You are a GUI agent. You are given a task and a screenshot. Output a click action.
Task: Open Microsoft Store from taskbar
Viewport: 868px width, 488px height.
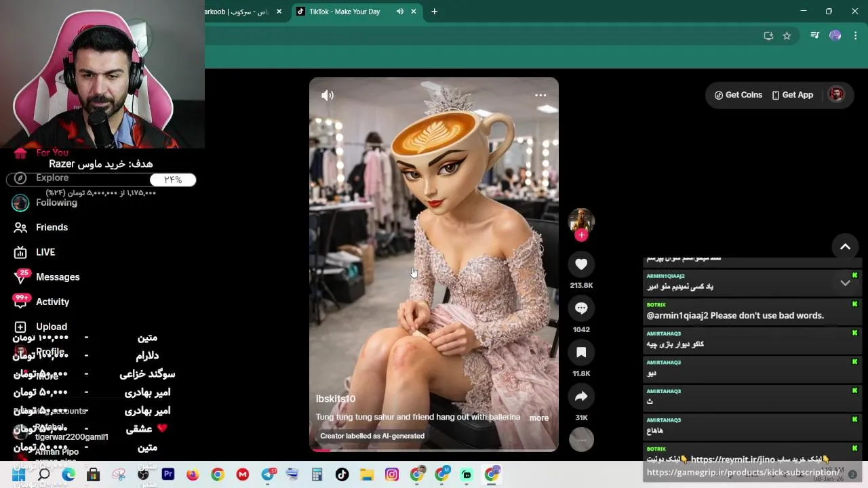coord(94,475)
